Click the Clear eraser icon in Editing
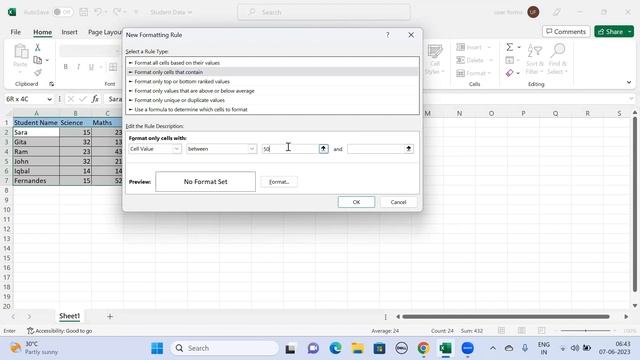 coord(510,73)
